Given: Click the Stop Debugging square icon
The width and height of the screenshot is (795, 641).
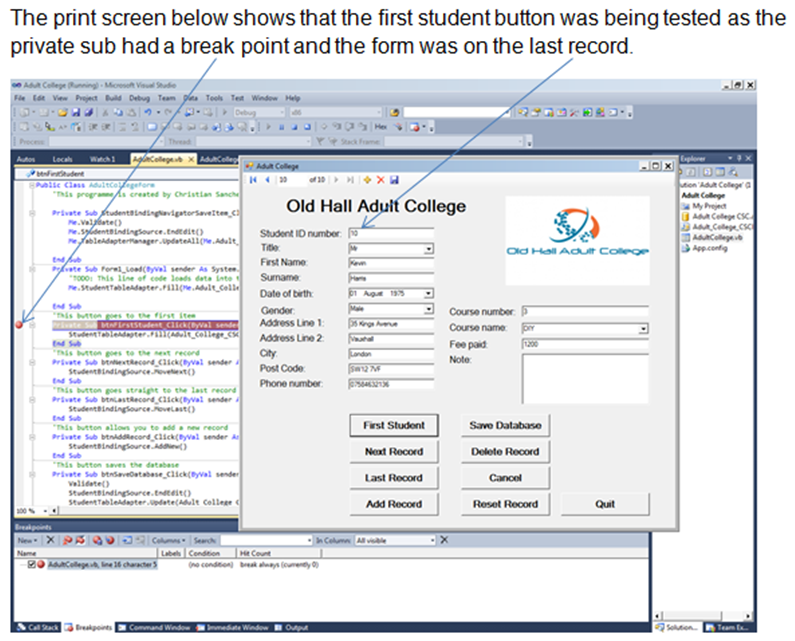Looking at the screenshot, I should (x=294, y=127).
